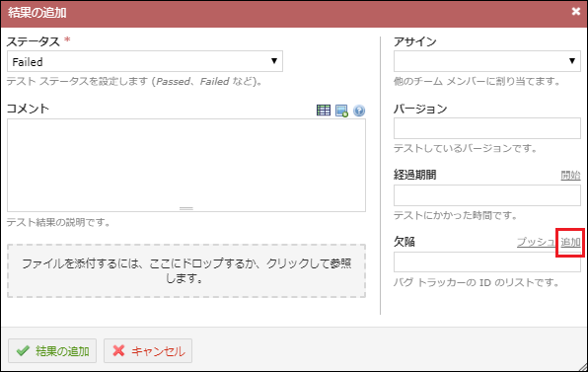Click the バージョン input field

487,128
